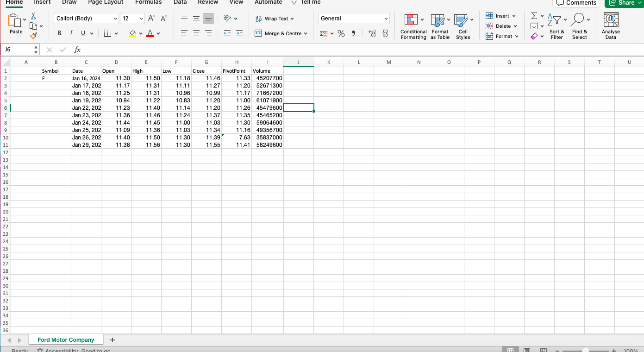Apply middle vertical alignment
Screen dimensions: 644x352
coord(196,18)
